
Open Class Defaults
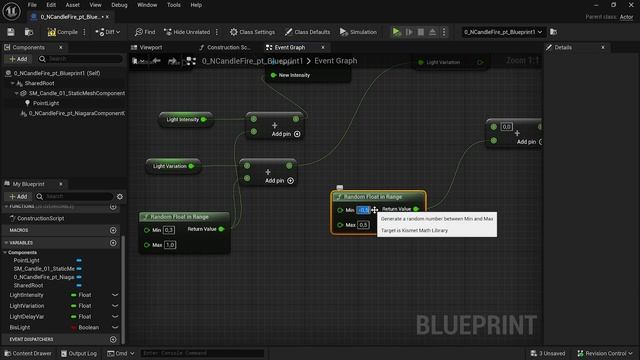[307, 32]
